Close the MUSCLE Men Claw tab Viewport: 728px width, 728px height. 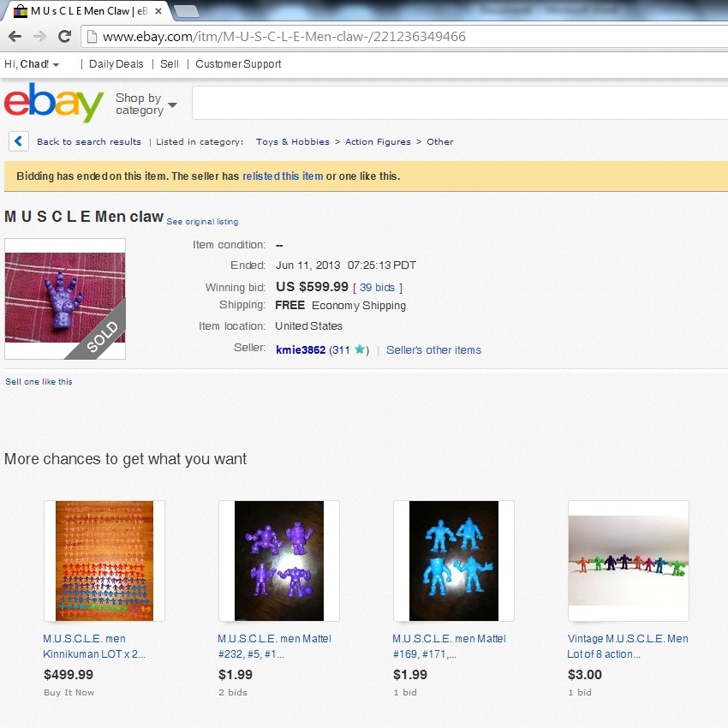point(158,11)
